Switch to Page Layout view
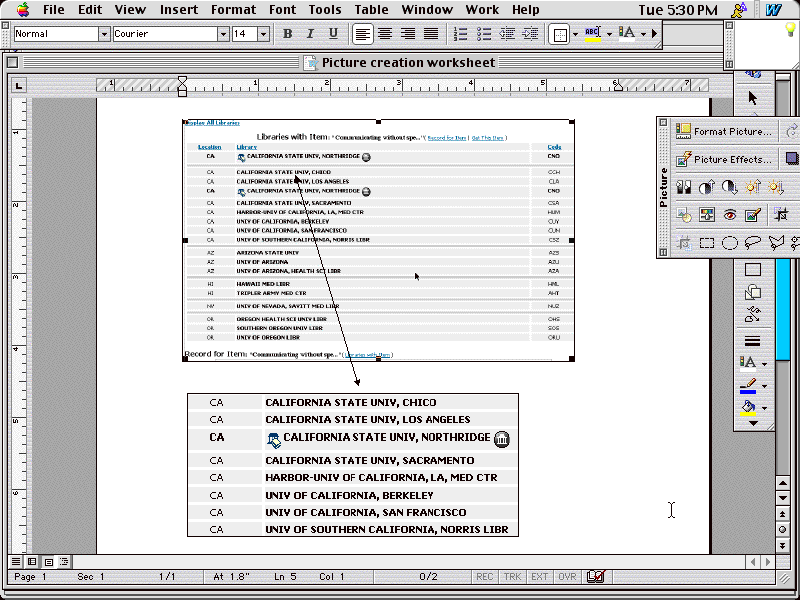This screenshot has height=600, width=800. point(48,562)
